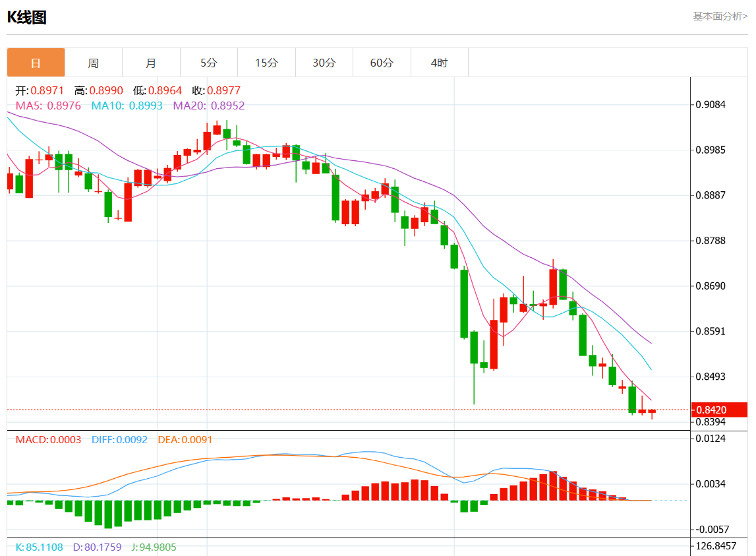The image size is (756, 556).
Task: Switch to the 周 weekly tab
Action: 94,62
